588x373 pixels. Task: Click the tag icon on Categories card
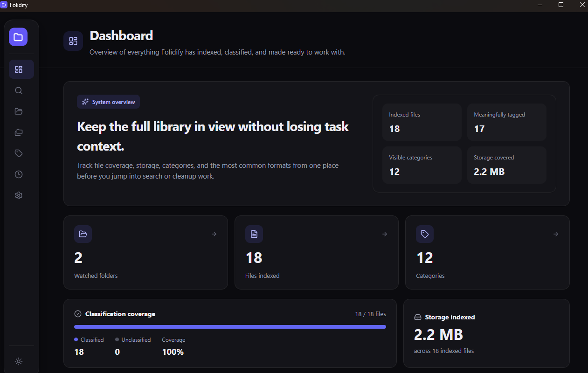[x=425, y=234]
